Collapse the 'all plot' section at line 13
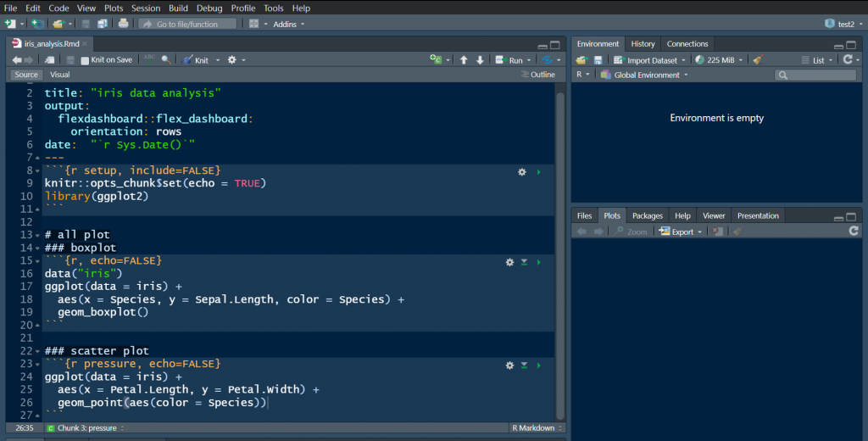Viewport: 868px width, 441px height. (37, 236)
